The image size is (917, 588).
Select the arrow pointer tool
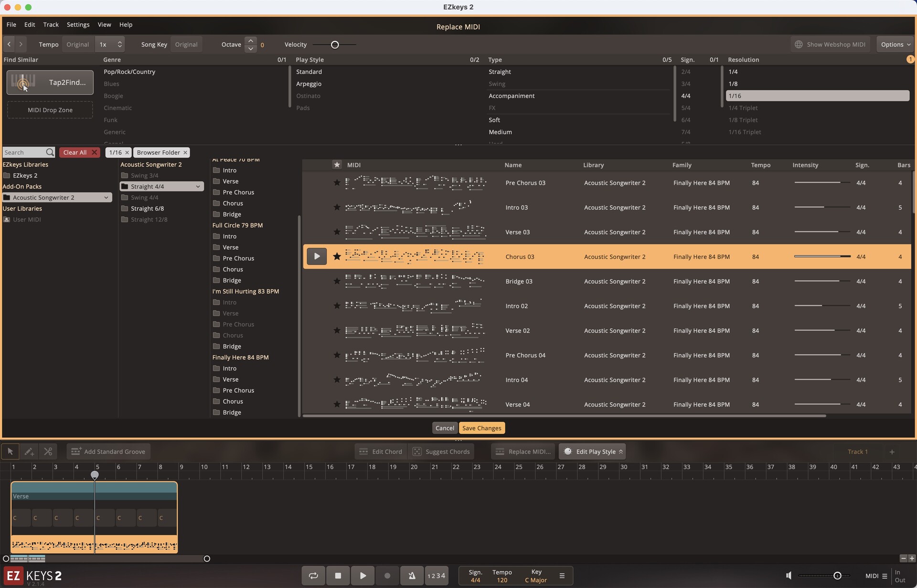pos(10,451)
